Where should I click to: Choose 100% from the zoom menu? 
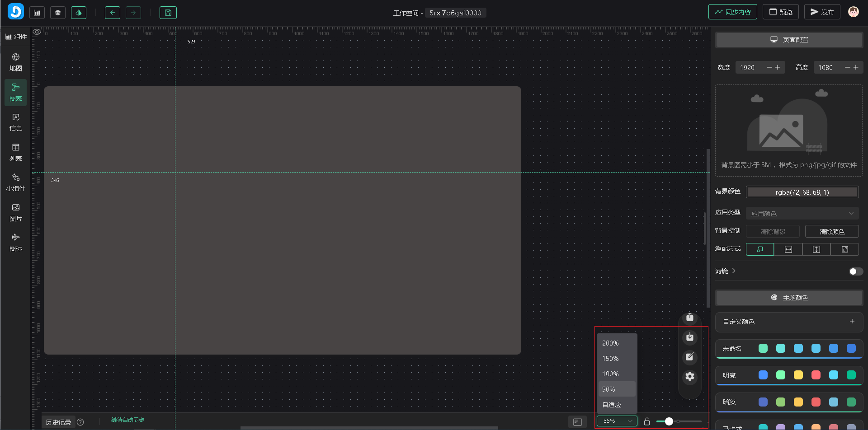click(x=611, y=374)
